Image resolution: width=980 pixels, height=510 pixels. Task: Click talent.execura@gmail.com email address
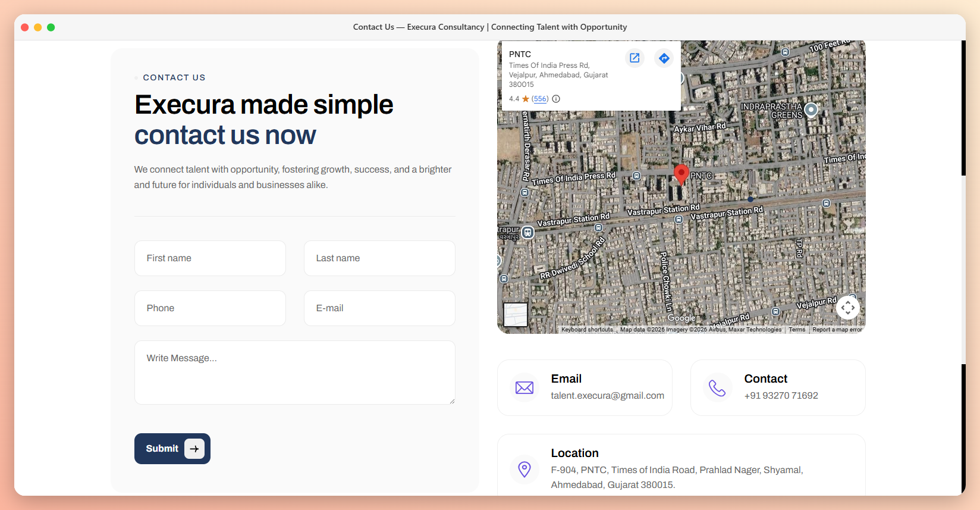point(607,396)
